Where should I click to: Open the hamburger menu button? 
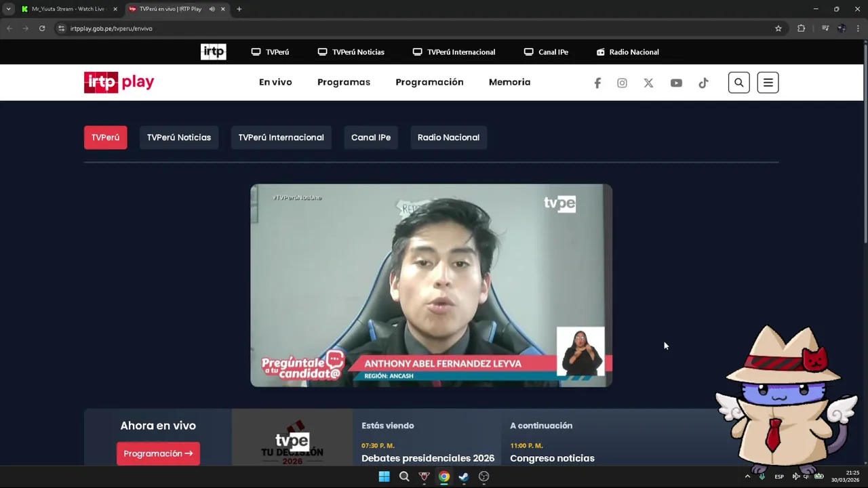click(768, 83)
